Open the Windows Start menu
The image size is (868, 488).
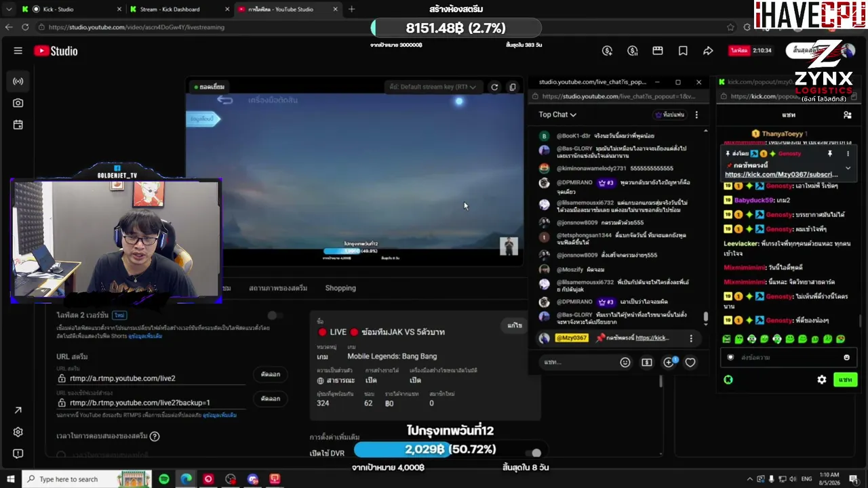coord(11,479)
